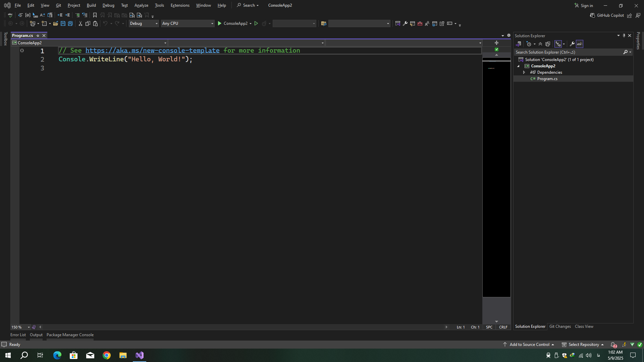The width and height of the screenshot is (644, 362).
Task: Click Collapse All in Solution Explorer toolbar
Action: click(540, 44)
